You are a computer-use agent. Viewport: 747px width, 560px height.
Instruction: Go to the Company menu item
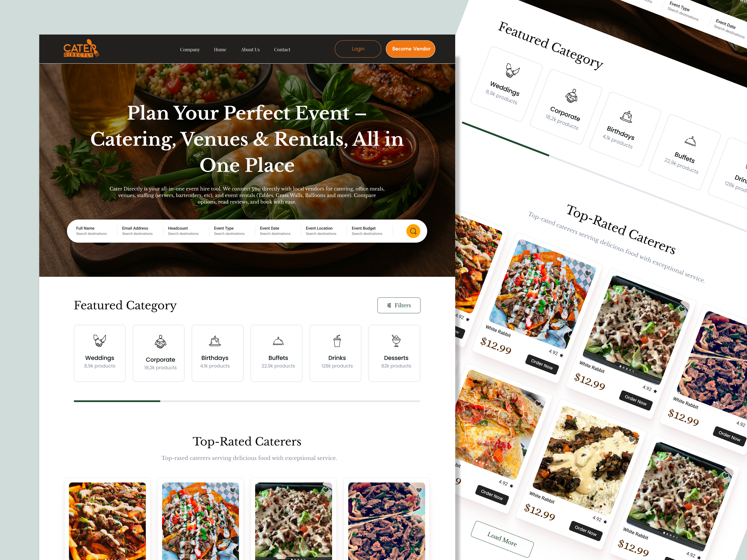[190, 50]
